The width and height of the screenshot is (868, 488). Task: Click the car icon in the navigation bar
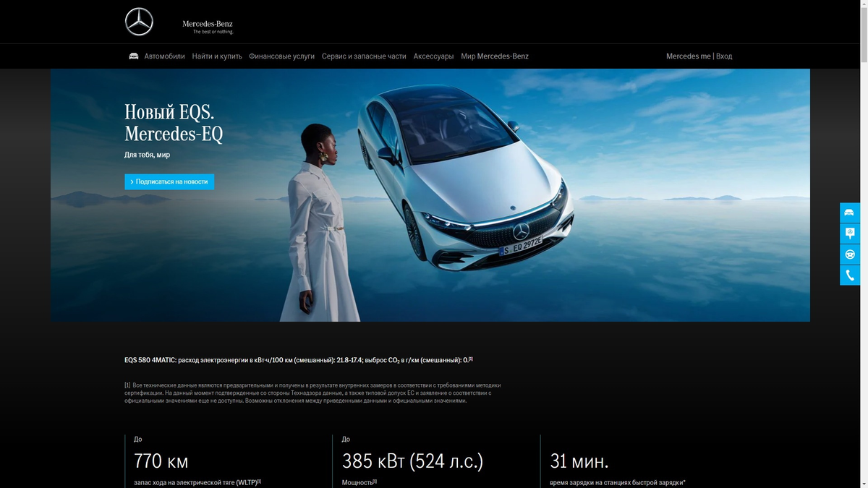(134, 56)
